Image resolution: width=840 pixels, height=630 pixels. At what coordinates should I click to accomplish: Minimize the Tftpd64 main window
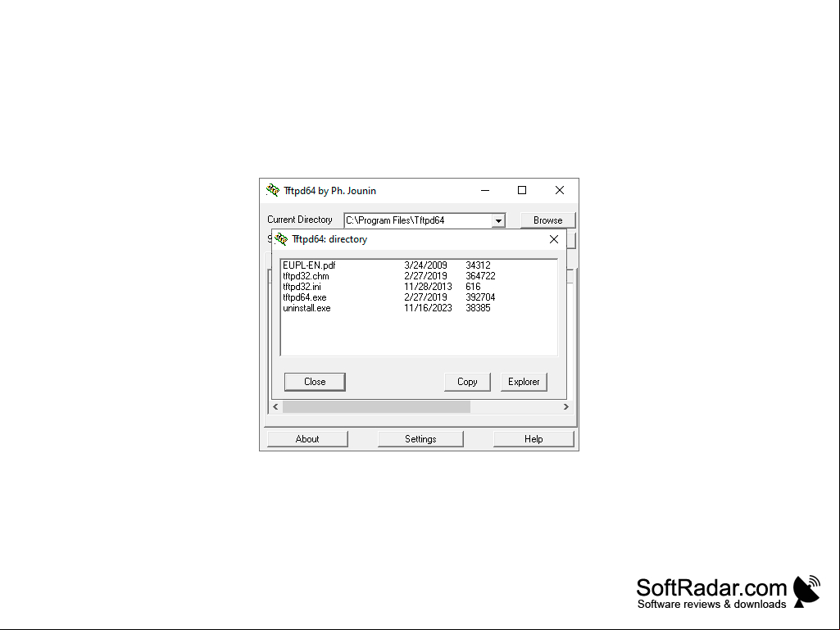[x=485, y=190]
